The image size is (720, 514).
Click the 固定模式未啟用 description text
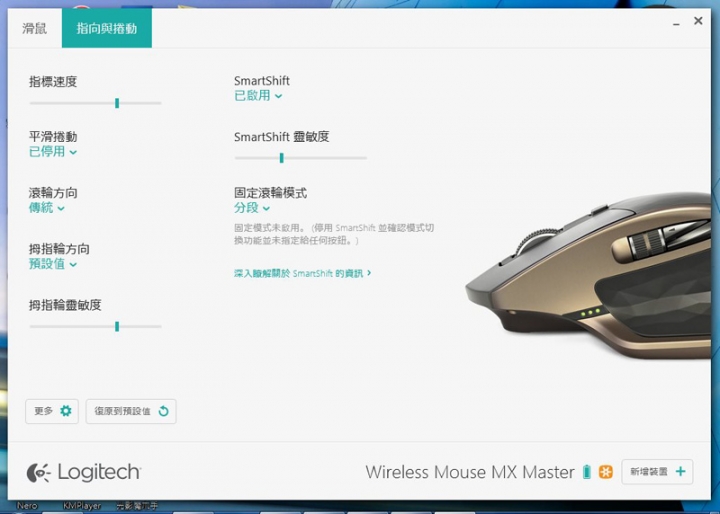[334, 234]
